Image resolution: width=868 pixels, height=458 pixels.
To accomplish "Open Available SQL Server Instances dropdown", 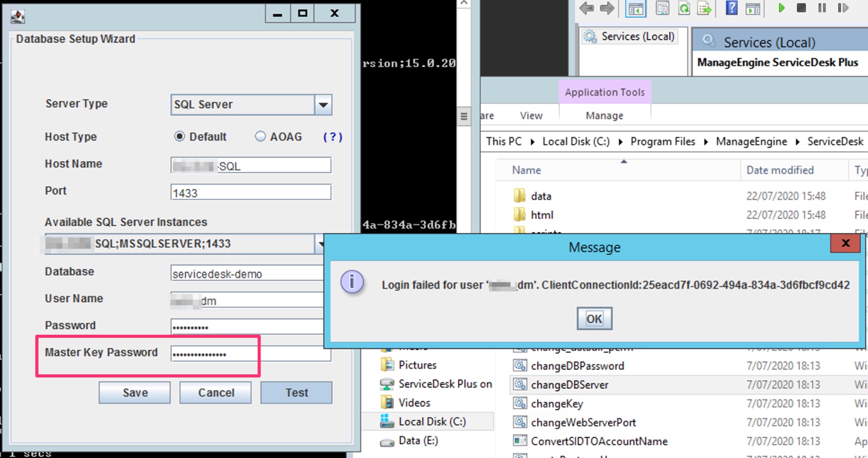I will 320,244.
